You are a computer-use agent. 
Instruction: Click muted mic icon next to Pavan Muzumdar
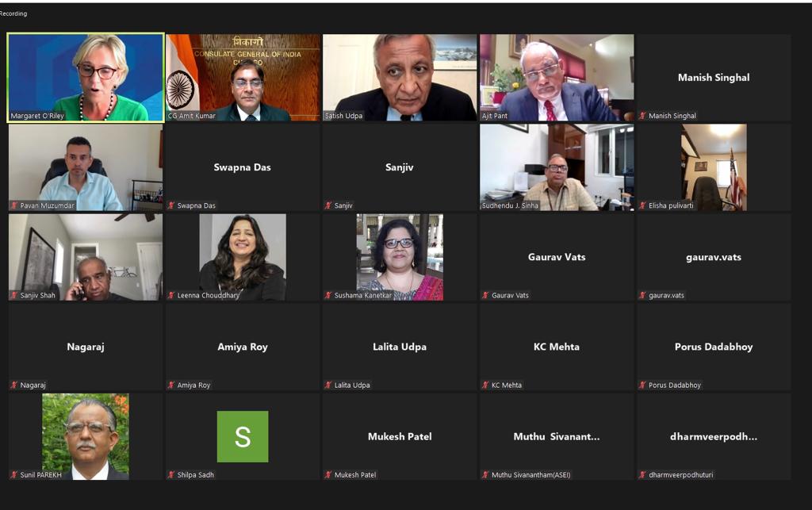(x=14, y=205)
